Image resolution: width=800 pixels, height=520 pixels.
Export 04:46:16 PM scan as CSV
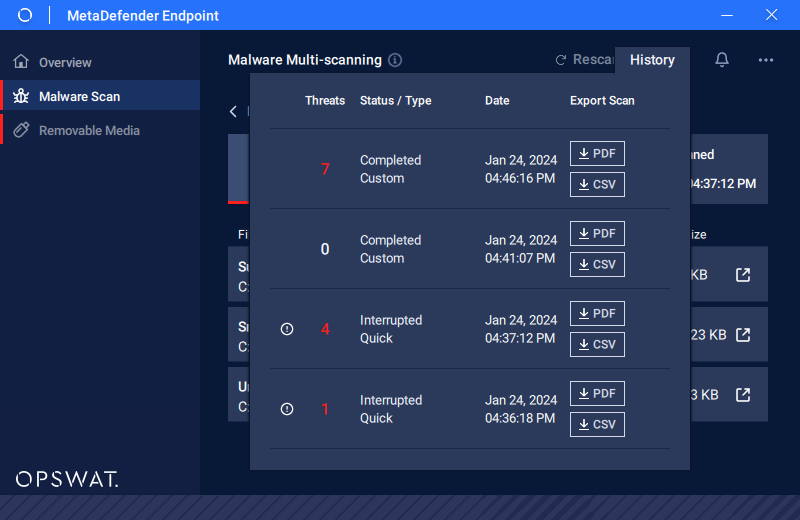597,184
